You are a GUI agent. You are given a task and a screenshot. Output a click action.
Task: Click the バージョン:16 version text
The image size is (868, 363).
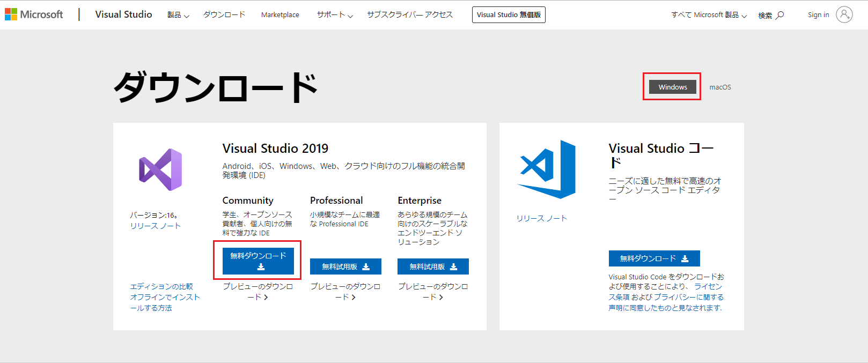point(154,215)
